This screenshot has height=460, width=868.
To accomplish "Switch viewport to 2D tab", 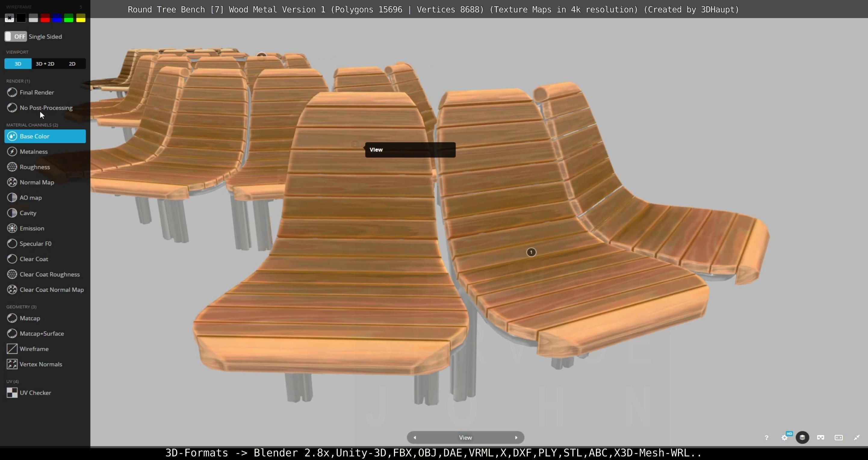I will click(72, 64).
